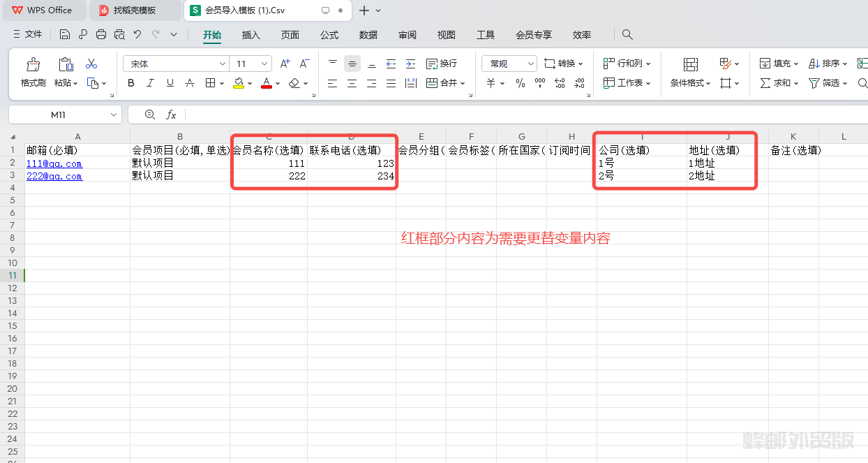868x463 pixels.
Task: Click the Print icon in quick toolbar
Action: [x=101, y=34]
